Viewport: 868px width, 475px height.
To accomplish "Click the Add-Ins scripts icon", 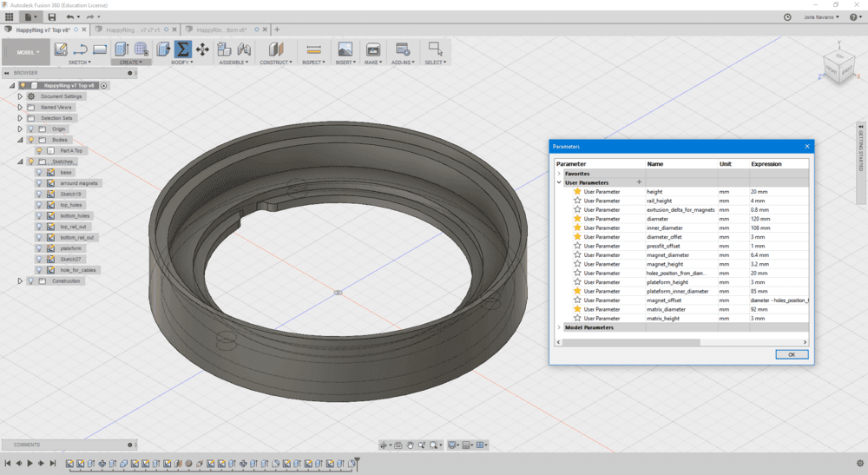I will (x=403, y=49).
